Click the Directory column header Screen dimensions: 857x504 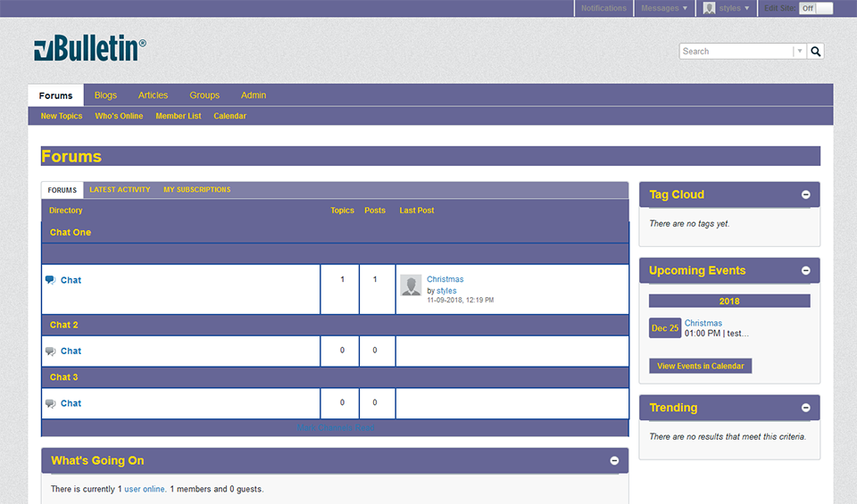pyautogui.click(x=65, y=211)
